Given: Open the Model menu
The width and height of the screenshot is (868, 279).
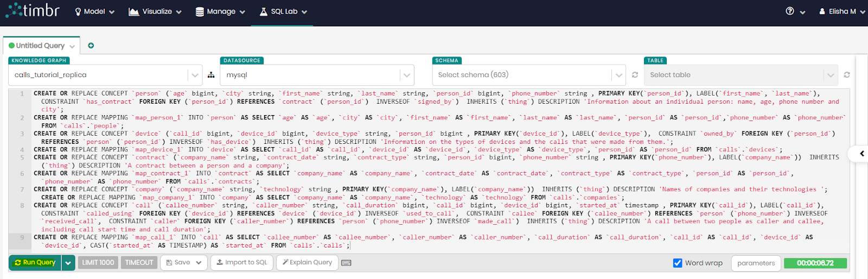Looking at the screenshot, I should [94, 11].
